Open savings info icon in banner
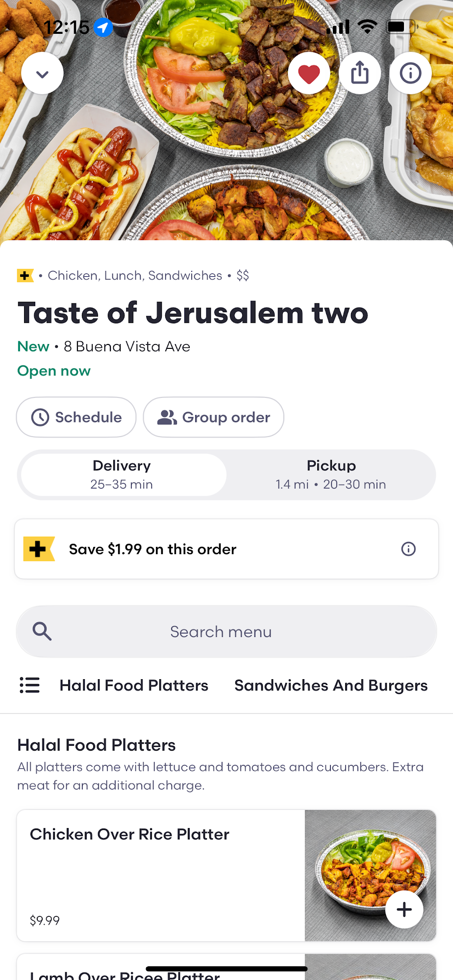Viewport: 453px width, 980px height. (x=408, y=549)
